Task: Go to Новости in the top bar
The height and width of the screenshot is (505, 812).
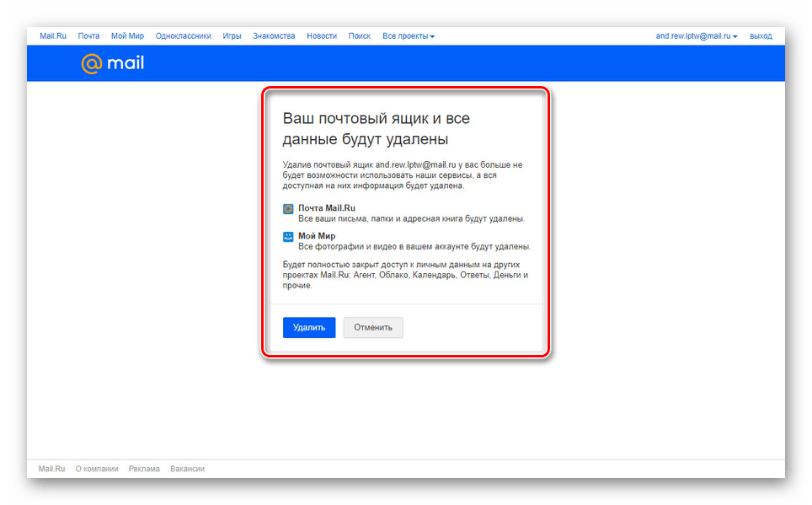Action: (322, 36)
